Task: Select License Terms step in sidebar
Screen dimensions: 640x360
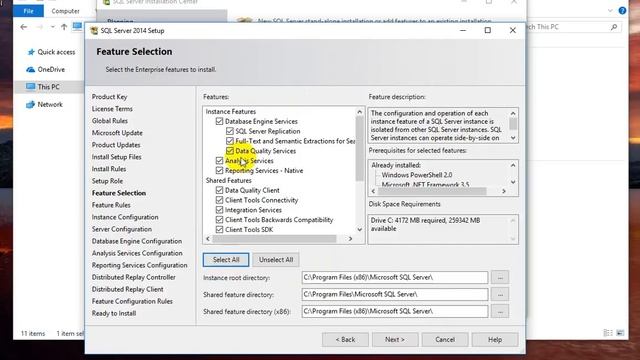Action: [112, 109]
